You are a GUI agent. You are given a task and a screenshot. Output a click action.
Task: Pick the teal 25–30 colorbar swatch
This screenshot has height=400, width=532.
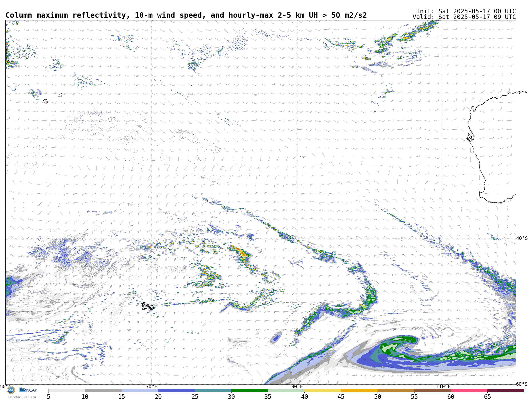point(213,391)
